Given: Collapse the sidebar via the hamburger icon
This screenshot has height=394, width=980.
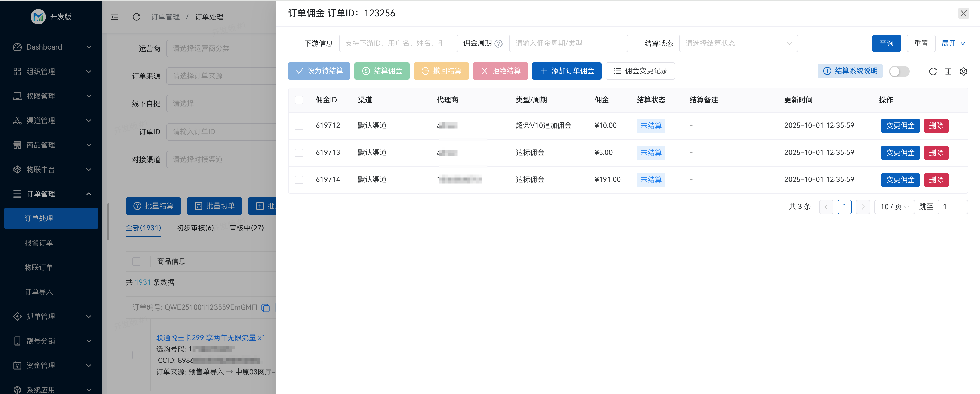Looking at the screenshot, I should pyautogui.click(x=114, y=17).
